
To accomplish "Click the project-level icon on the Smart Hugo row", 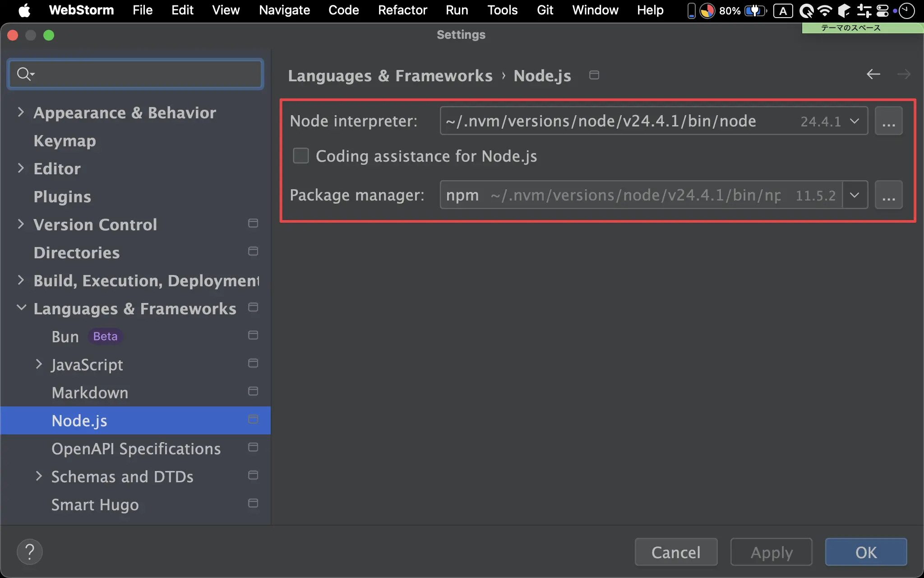I will tap(253, 503).
